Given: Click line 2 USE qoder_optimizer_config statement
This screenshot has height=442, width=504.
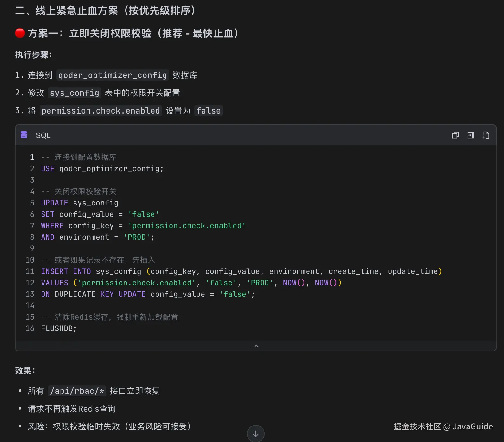Looking at the screenshot, I should (102, 169).
